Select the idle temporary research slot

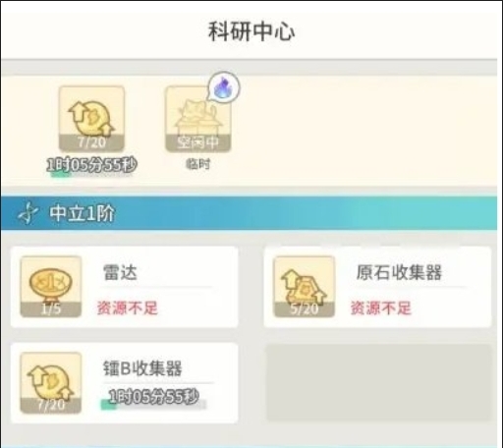(x=198, y=119)
